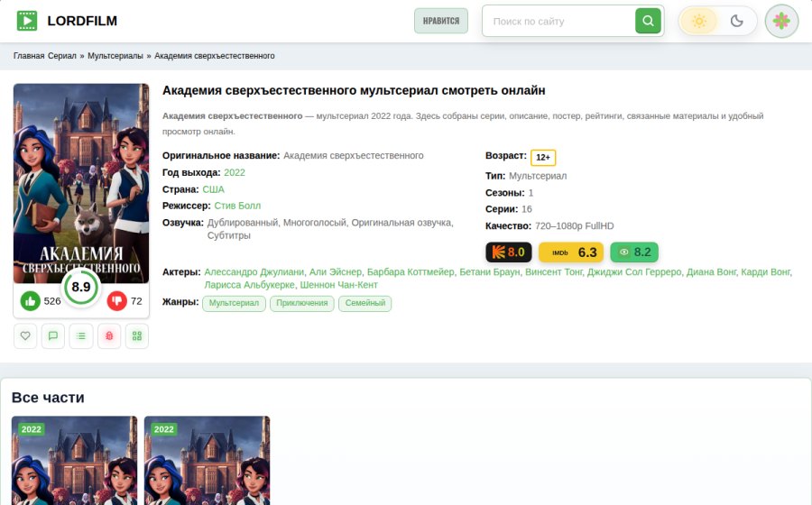
Task: Click the green search magnifier button
Action: coord(648,21)
